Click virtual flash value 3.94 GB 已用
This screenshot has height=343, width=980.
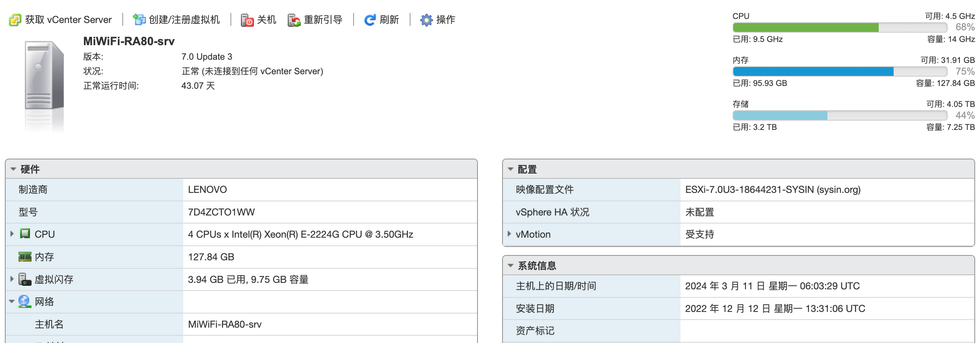pos(216,280)
